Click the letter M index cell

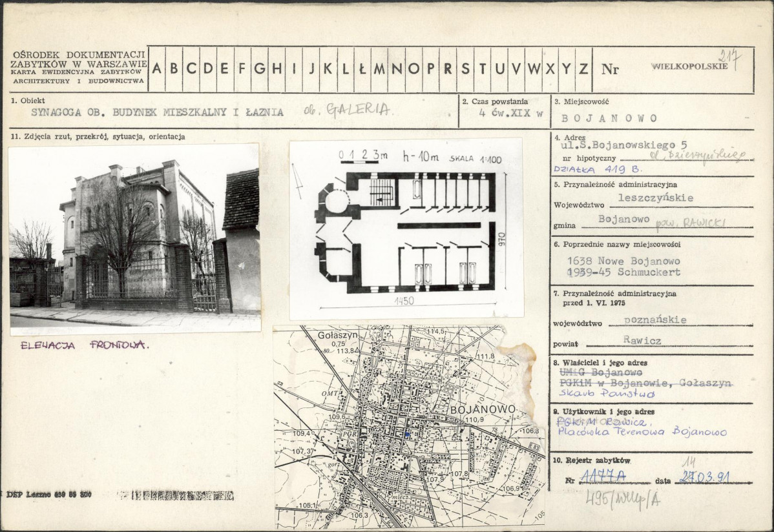[380, 69]
